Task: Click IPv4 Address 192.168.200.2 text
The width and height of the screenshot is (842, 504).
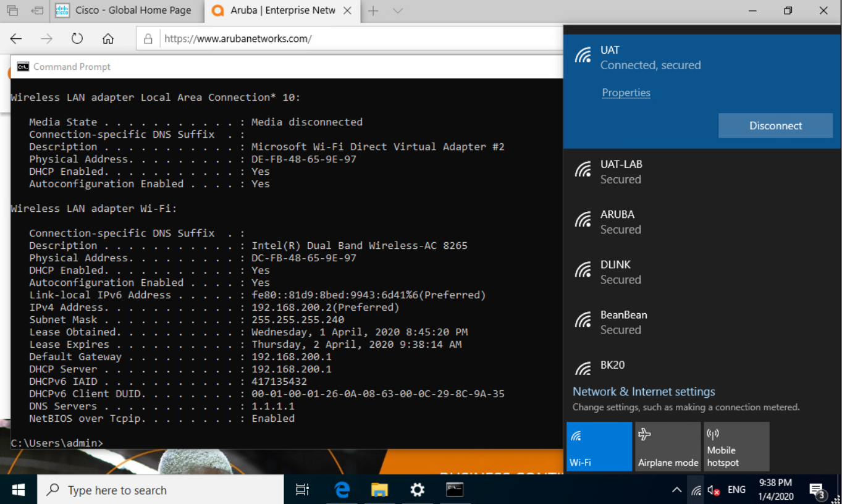Action: point(326,307)
